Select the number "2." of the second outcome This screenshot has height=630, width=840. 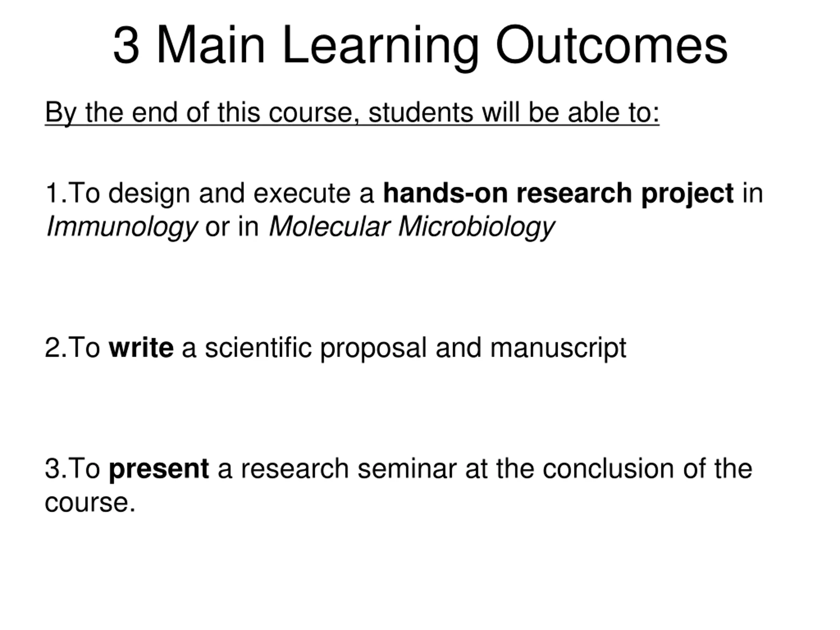55,347
